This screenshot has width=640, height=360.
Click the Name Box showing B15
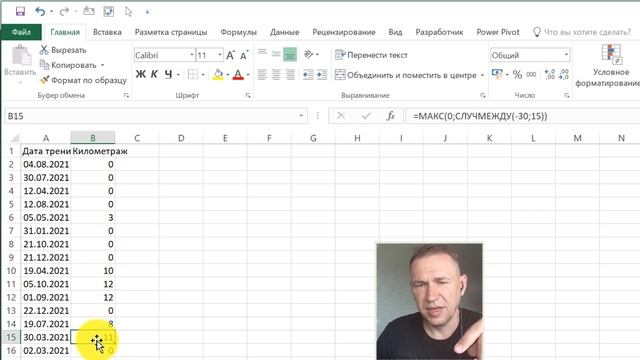[x=156, y=116]
